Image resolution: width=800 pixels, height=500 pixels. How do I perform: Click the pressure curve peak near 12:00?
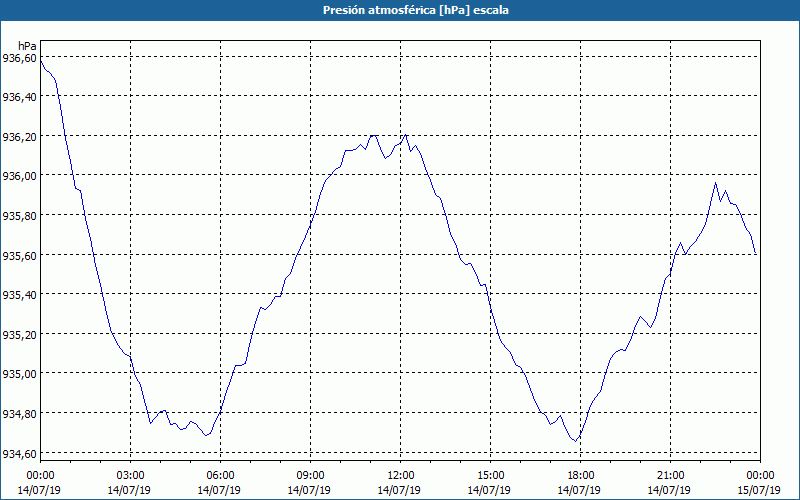point(406,135)
